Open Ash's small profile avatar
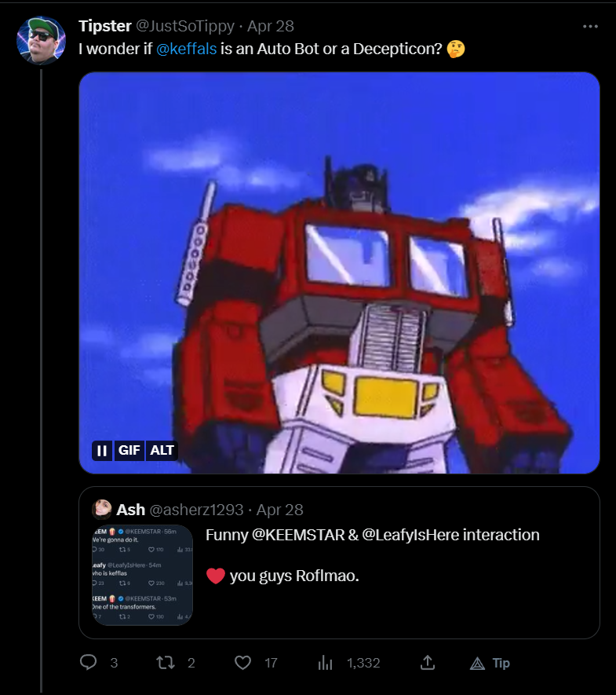The height and width of the screenshot is (695, 616). (x=102, y=510)
